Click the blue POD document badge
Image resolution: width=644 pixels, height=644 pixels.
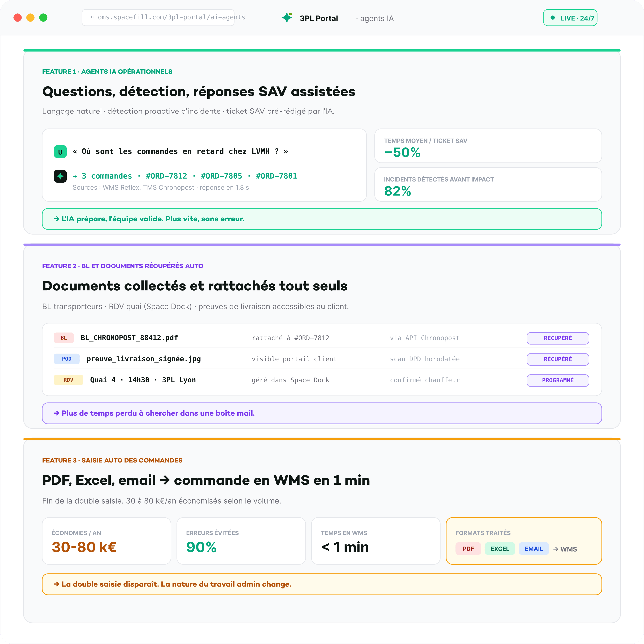(67, 359)
